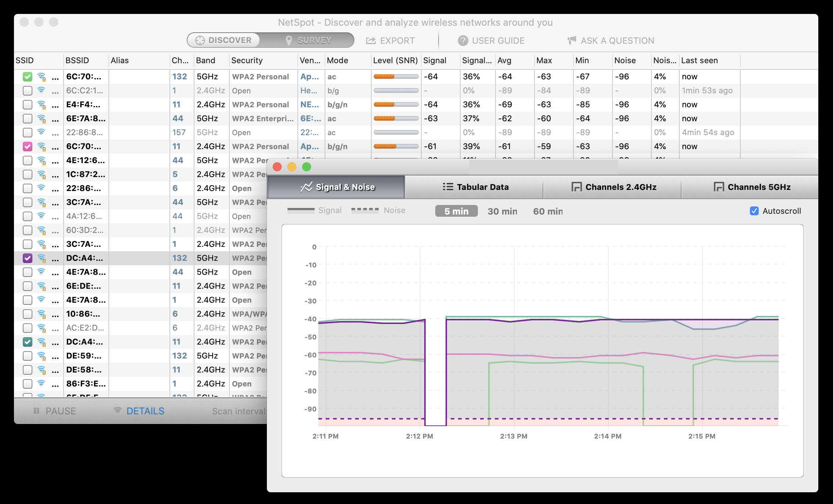This screenshot has width=833, height=504.
Task: Select the 5 min time range
Action: coord(456,211)
